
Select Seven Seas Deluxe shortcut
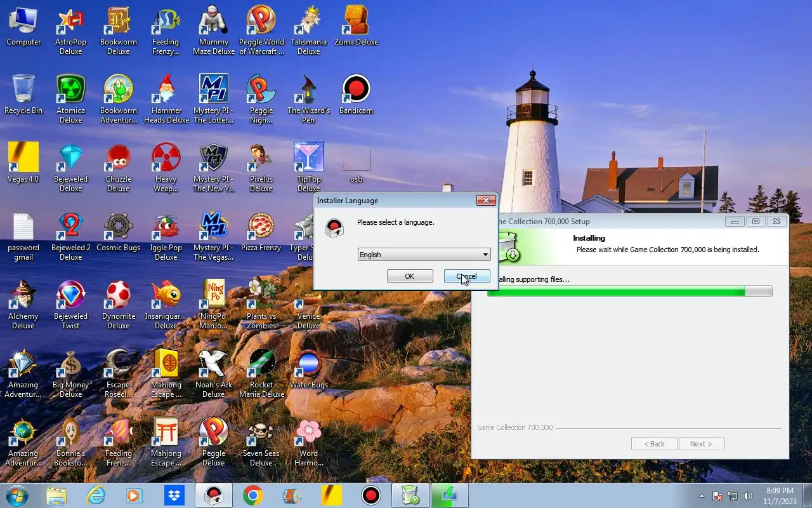pos(261,443)
